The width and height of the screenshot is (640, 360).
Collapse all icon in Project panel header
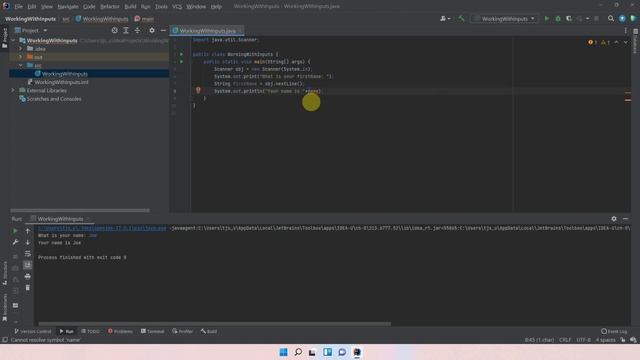click(137, 30)
